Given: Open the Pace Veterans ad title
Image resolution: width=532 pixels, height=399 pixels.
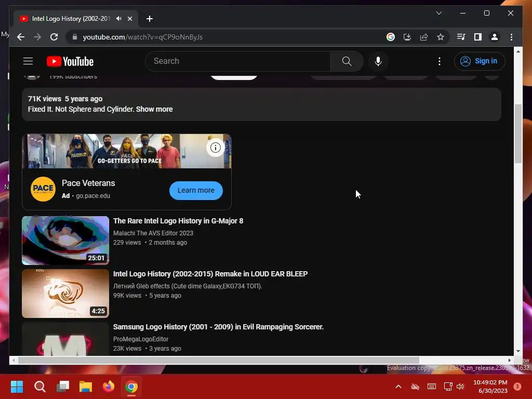Looking at the screenshot, I should [88, 183].
